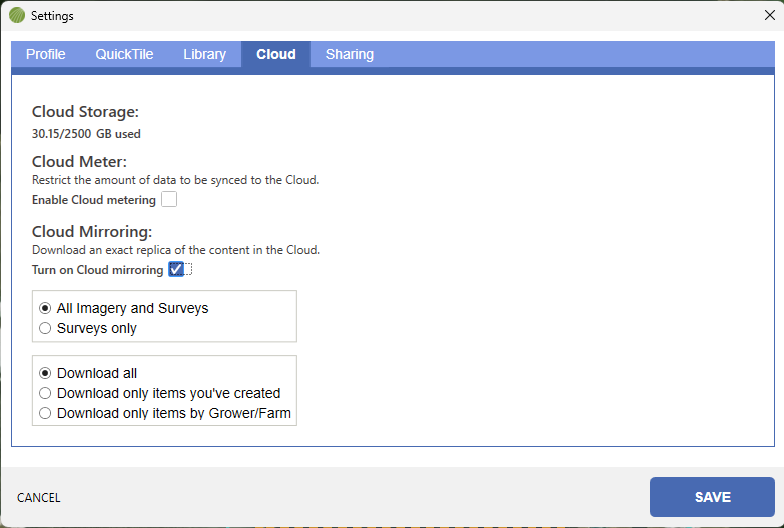Open the QuickTile tab
784x528 pixels.
124,54
